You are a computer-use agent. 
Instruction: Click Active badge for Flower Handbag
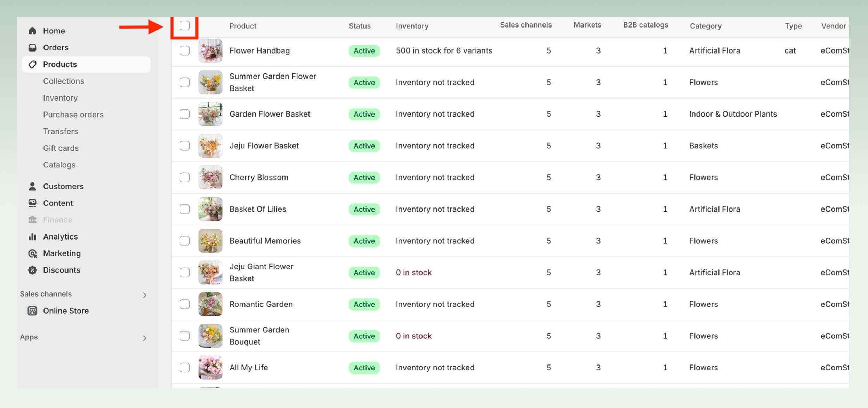(364, 50)
